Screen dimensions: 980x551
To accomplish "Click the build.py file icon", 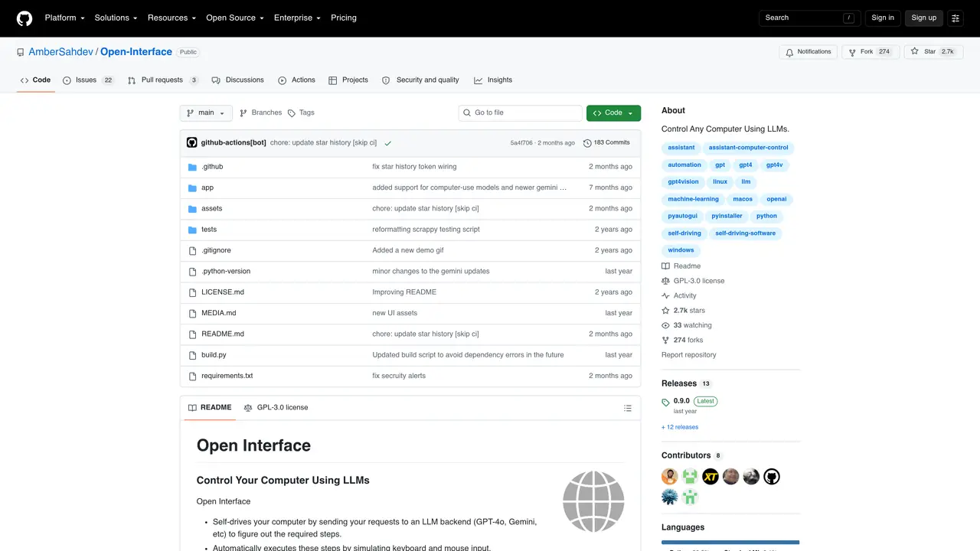I will [193, 355].
